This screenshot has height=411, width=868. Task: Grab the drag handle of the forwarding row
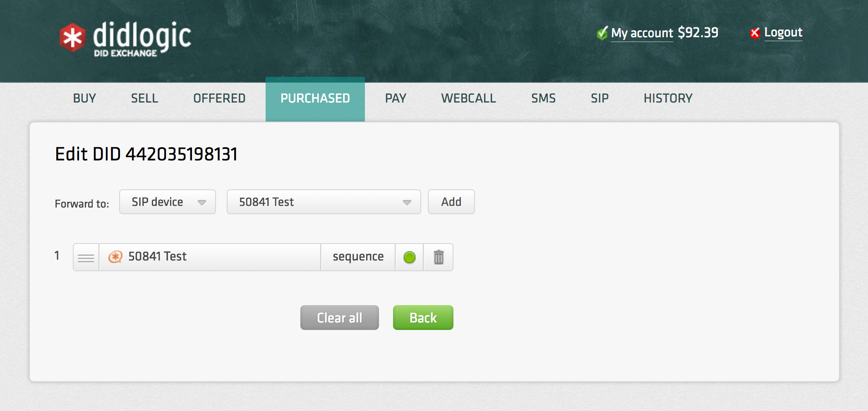[x=85, y=256]
